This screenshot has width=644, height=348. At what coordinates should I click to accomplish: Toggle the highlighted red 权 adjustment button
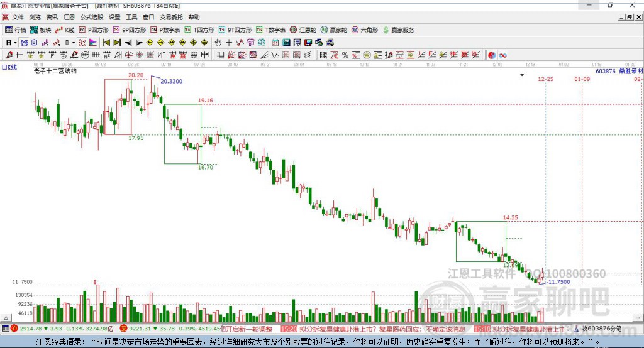(x=82, y=43)
